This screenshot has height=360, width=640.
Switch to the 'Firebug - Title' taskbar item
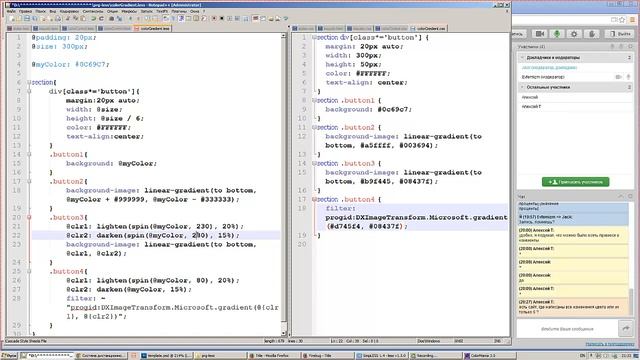point(327,356)
